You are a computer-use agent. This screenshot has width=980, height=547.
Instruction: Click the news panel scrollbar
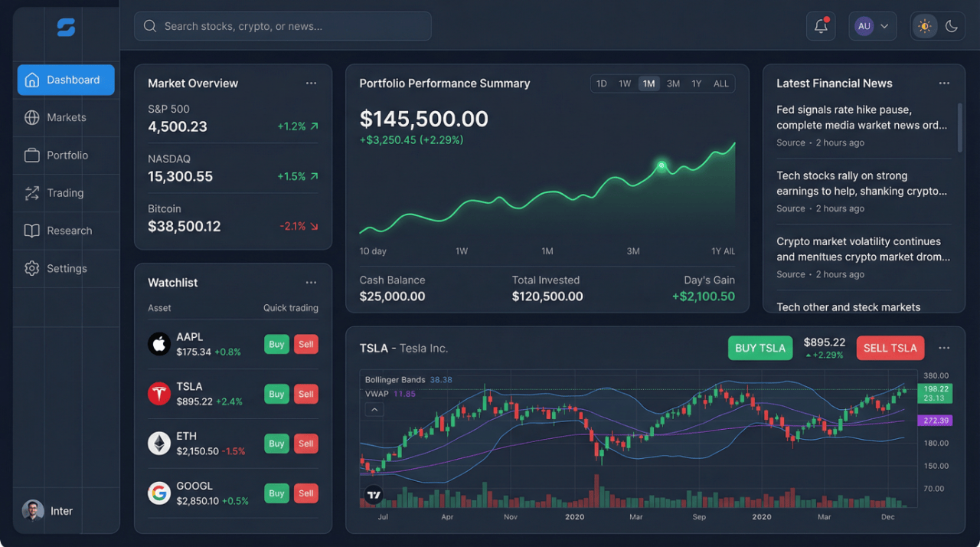tap(960, 128)
